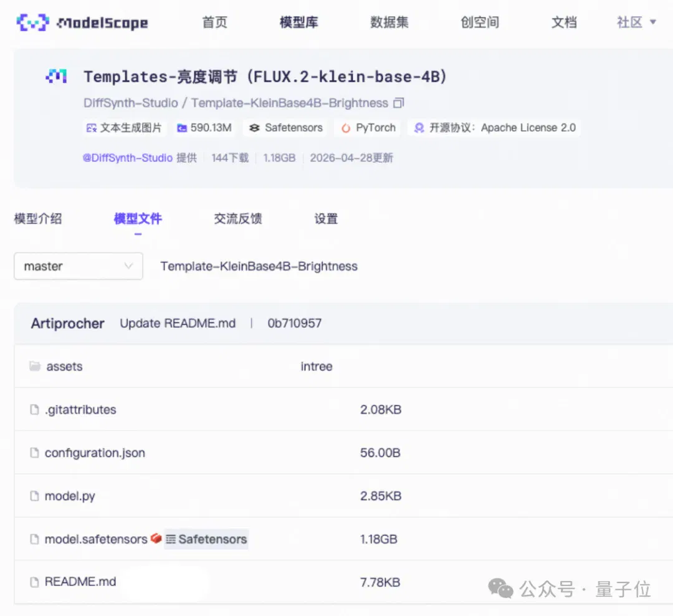This screenshot has width=673, height=616.
Task: Click the .gitattributes file icon
Action: click(34, 410)
